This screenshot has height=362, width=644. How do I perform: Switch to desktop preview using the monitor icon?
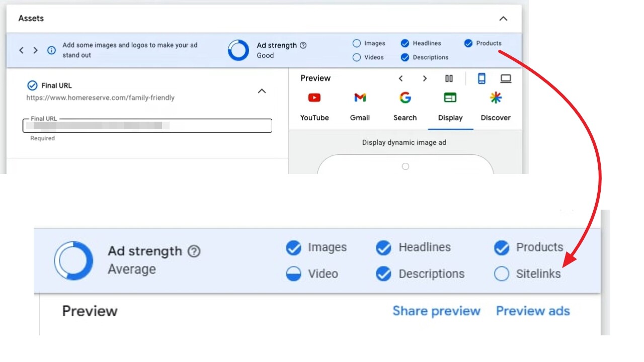point(505,78)
